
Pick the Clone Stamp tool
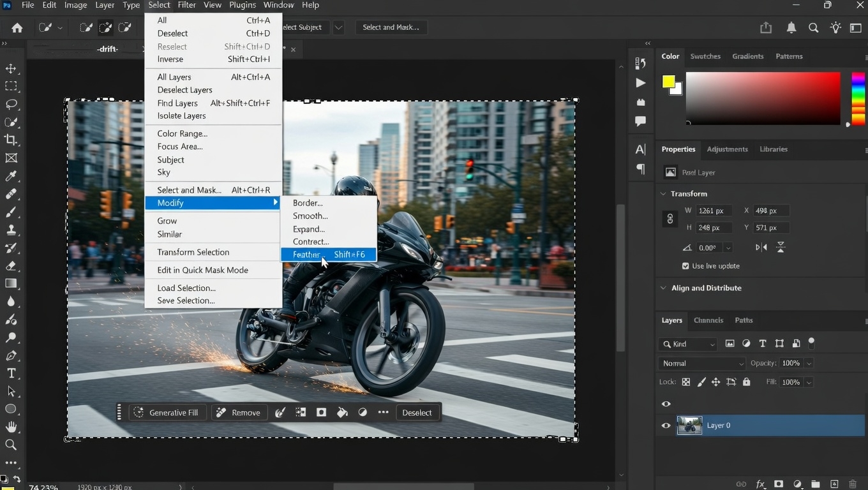click(11, 230)
